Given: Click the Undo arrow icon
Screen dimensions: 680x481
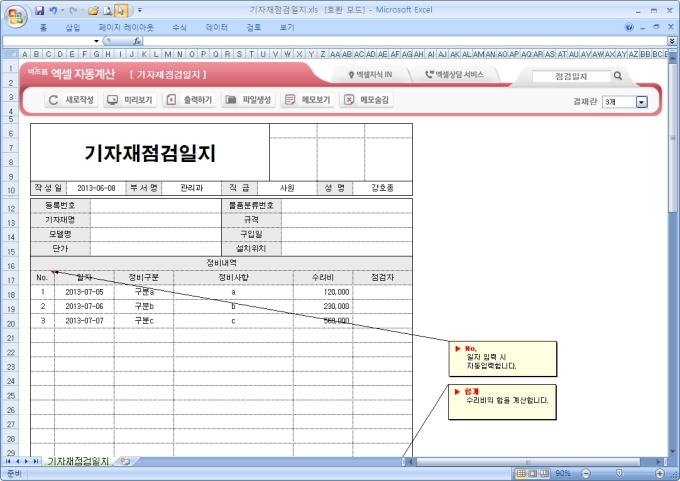Looking at the screenshot, I should (x=54, y=9).
